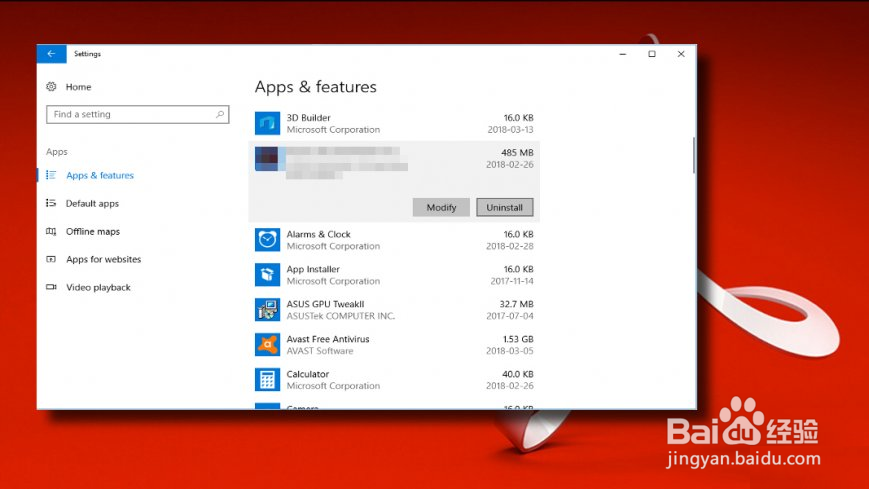Select the Video playback camera icon
The image size is (869, 489).
(51, 287)
